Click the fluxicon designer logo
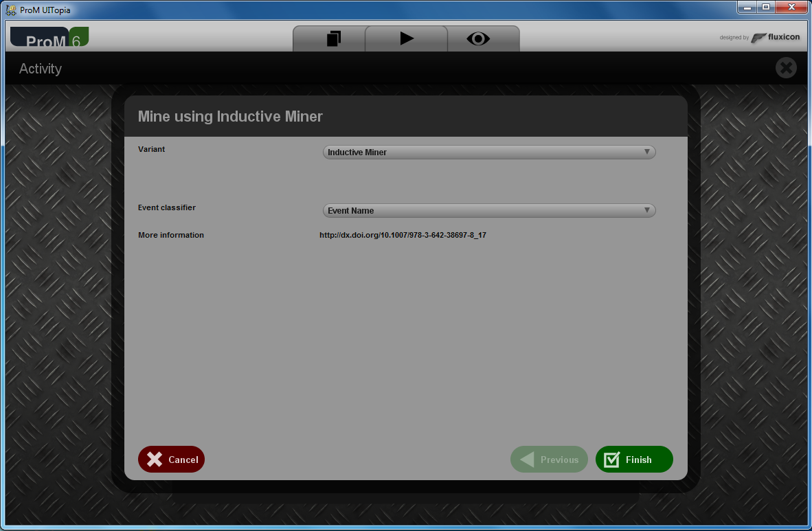The height and width of the screenshot is (531, 812). coord(775,37)
